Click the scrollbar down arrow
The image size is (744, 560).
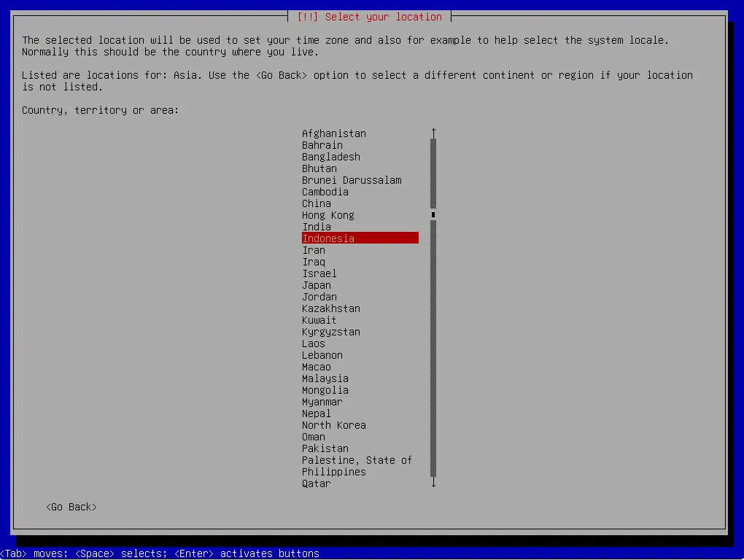(433, 483)
